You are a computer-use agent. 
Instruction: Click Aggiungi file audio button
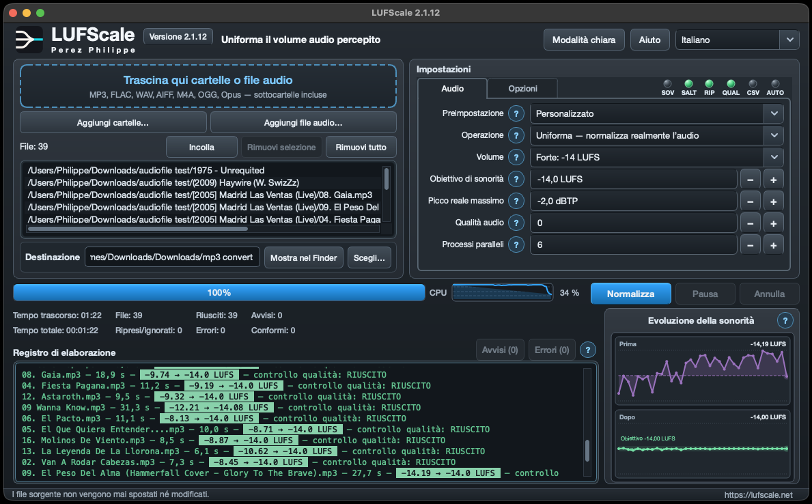click(x=303, y=123)
